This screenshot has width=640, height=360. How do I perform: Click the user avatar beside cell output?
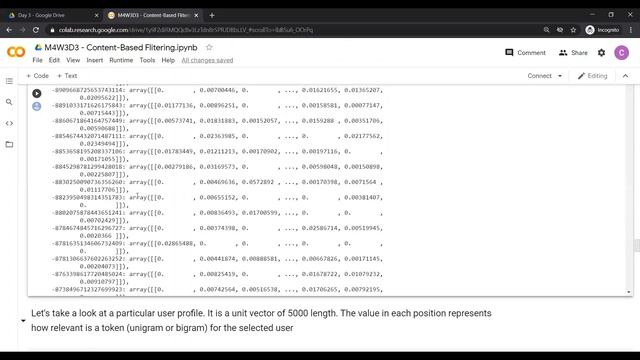coord(37,107)
